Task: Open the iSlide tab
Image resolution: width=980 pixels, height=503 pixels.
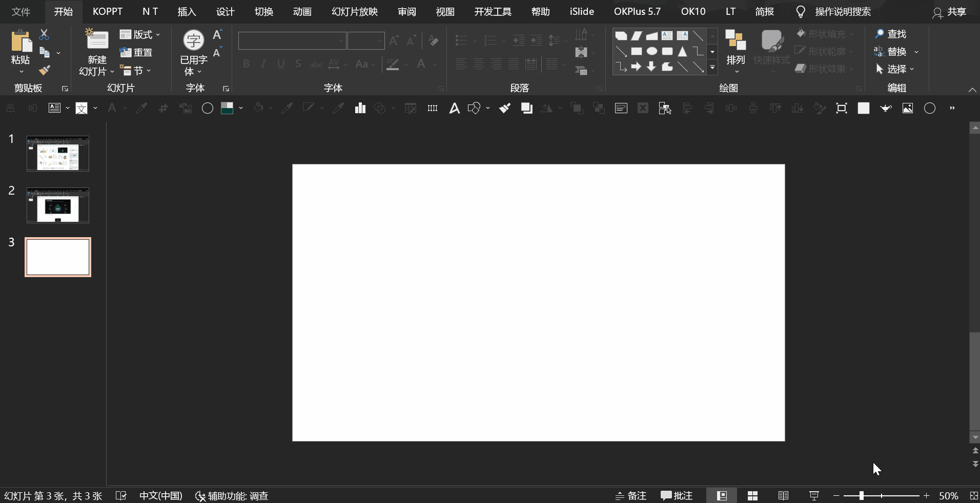Action: 582,11
